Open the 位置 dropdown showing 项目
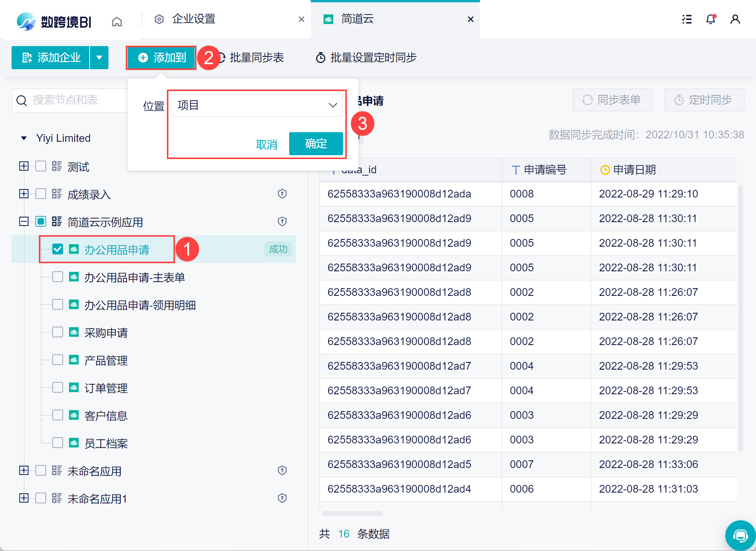This screenshot has width=756, height=551. [x=257, y=105]
